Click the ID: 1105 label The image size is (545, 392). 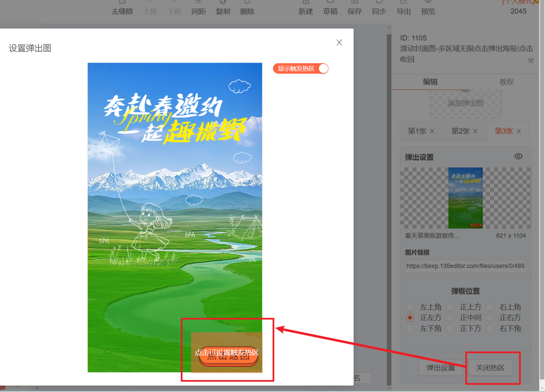coord(413,38)
